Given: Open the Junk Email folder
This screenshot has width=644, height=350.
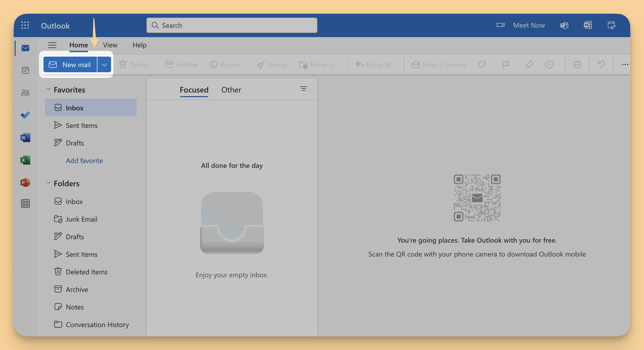Looking at the screenshot, I should [91, 219].
